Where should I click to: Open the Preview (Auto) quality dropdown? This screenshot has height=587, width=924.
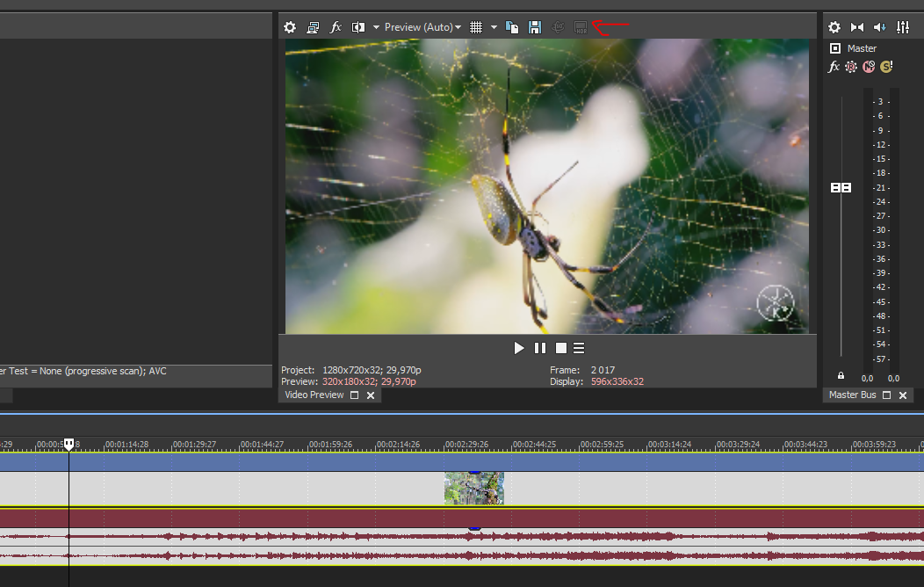tap(422, 27)
